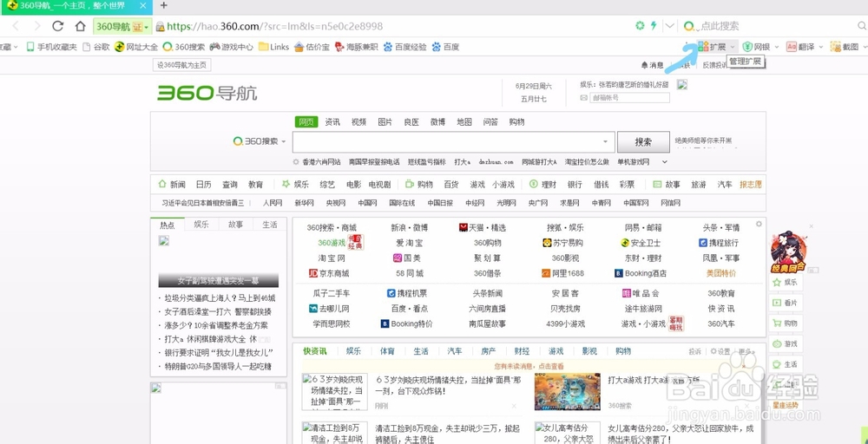Open 看片 in right sidebar

tap(784, 303)
